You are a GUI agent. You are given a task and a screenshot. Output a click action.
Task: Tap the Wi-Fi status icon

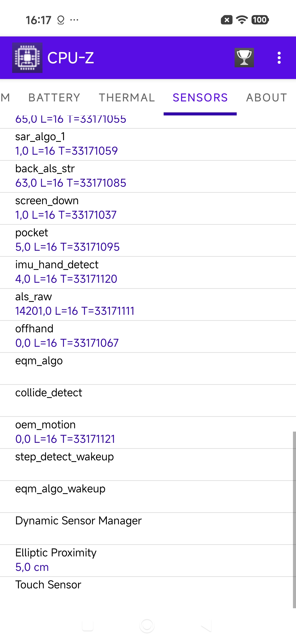coord(242,20)
